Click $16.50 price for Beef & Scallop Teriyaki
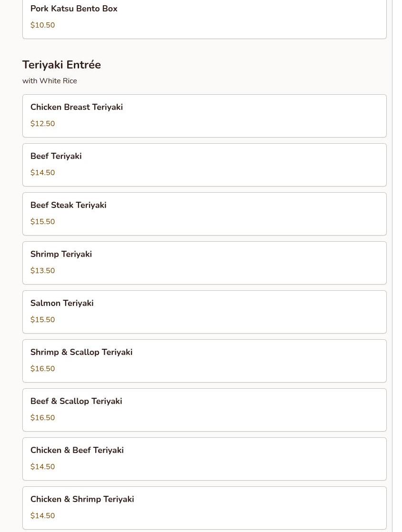This screenshot has width=402, height=532. (43, 418)
